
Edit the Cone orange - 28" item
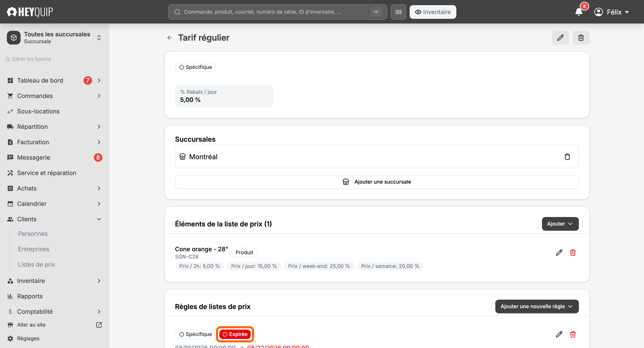click(x=559, y=253)
